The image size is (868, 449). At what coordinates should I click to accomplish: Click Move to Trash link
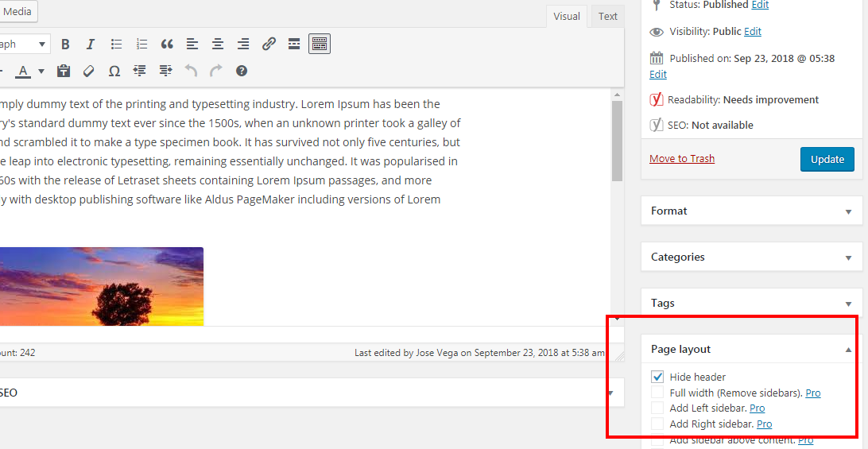tap(682, 158)
